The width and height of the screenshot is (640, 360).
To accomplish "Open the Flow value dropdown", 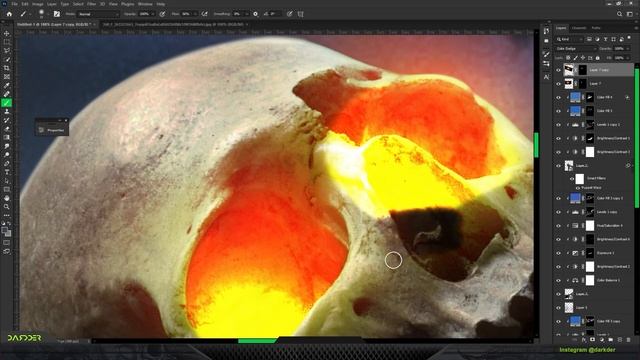I will (x=195, y=14).
